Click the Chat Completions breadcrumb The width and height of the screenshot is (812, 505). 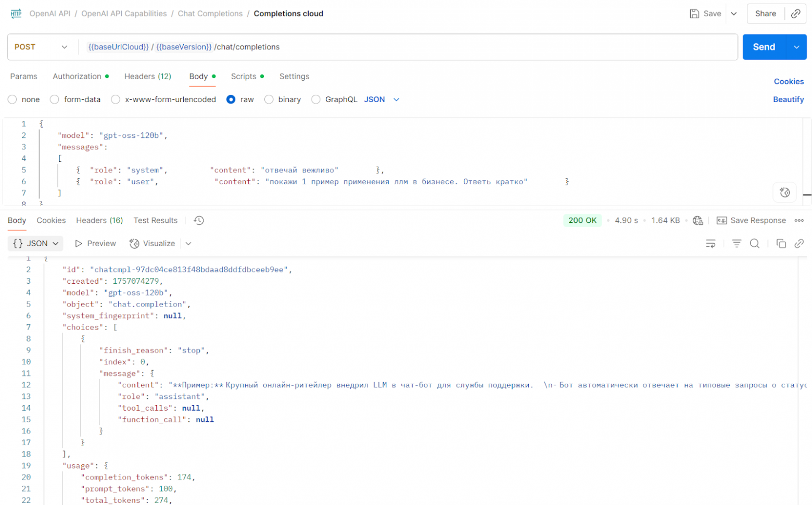coord(210,14)
